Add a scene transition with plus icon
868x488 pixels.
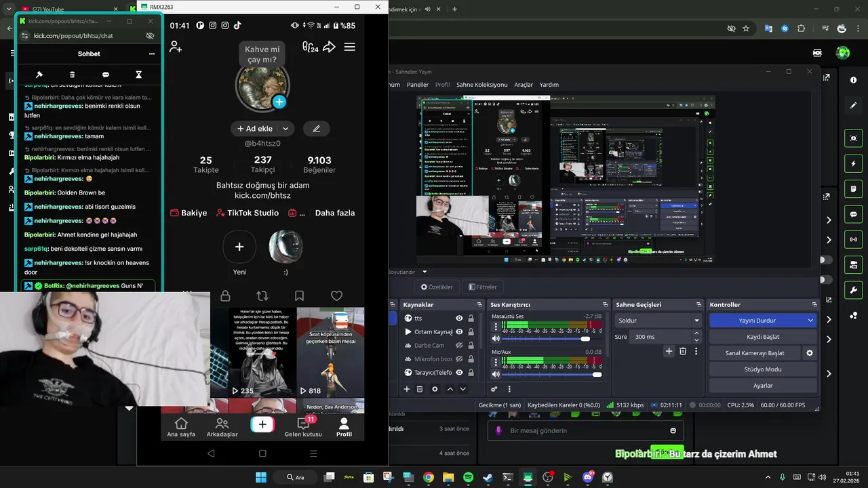click(669, 351)
